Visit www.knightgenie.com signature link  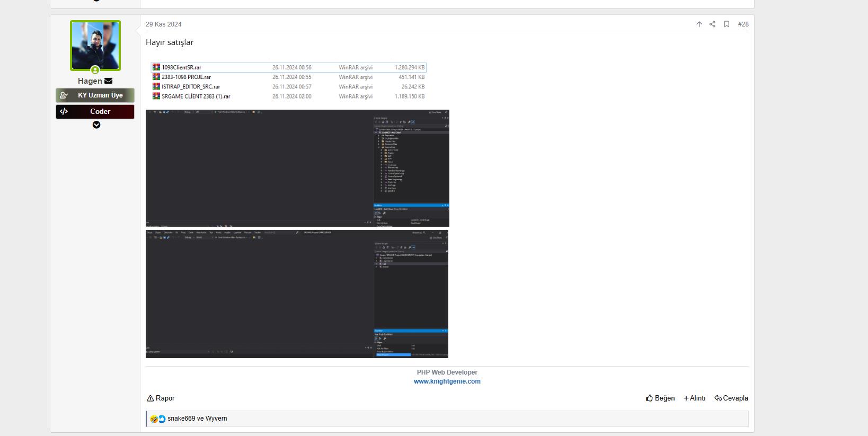coord(447,381)
